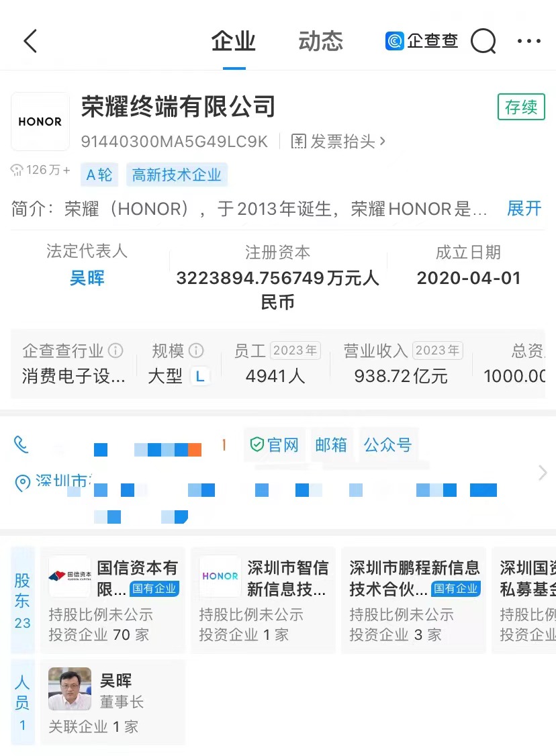Tap the HONOR company logo
This screenshot has height=756, width=556.
pos(40,122)
